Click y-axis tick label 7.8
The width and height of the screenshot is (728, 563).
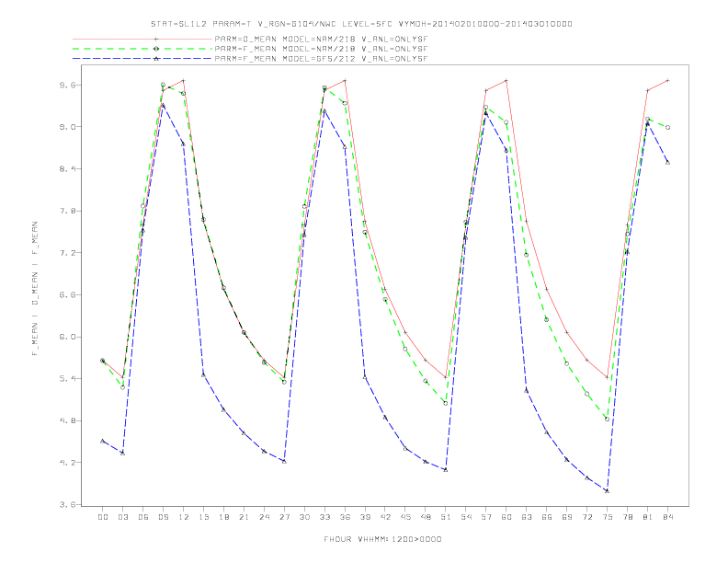pos(67,211)
